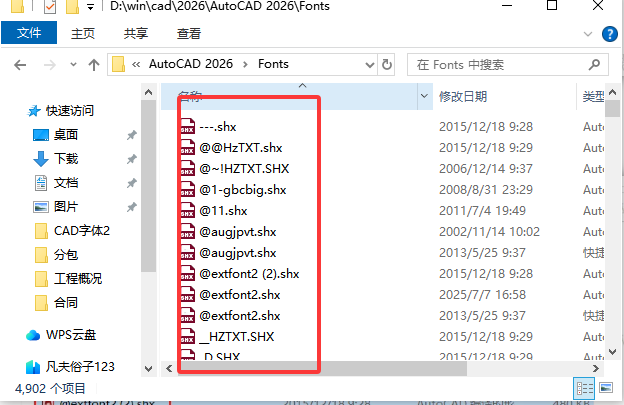The height and width of the screenshot is (405, 624).
Task: Select the @1-gbcbig.shx file
Action: (242, 190)
